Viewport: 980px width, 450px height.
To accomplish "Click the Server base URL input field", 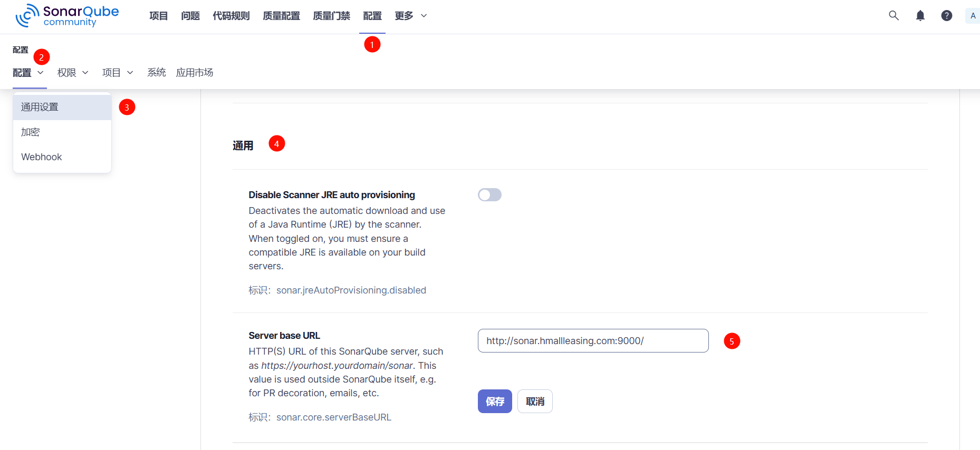I will [x=593, y=341].
